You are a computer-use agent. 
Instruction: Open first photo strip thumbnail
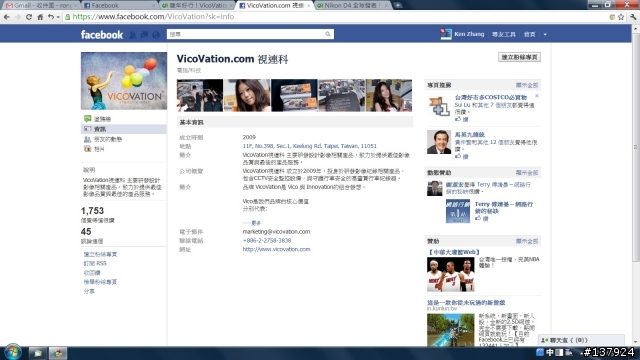(200, 96)
